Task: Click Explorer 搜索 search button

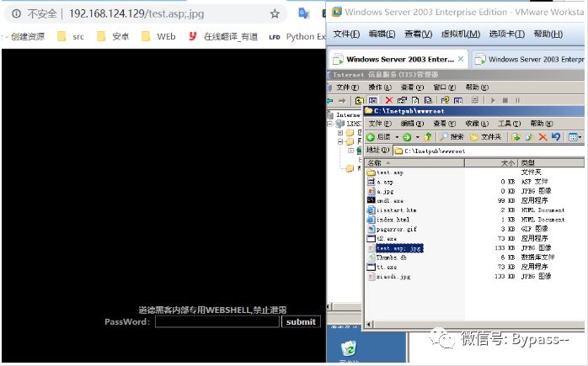Action: click(x=452, y=137)
